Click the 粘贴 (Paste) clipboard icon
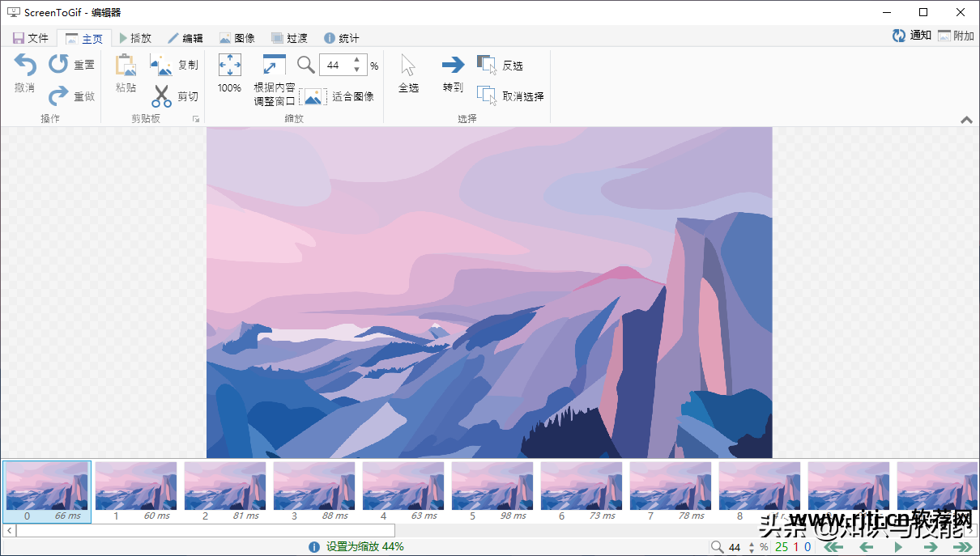 pyautogui.click(x=126, y=66)
